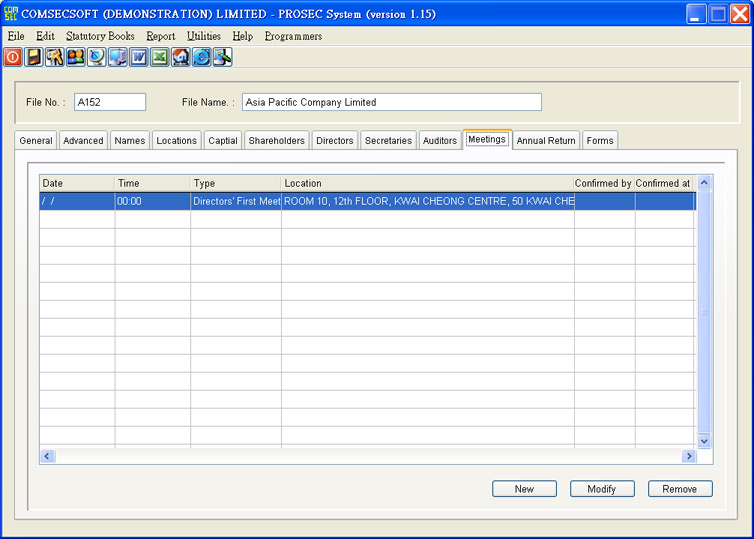754x539 pixels.
Task: Click the Microsoft Word icon in toolbar
Action: click(139, 58)
